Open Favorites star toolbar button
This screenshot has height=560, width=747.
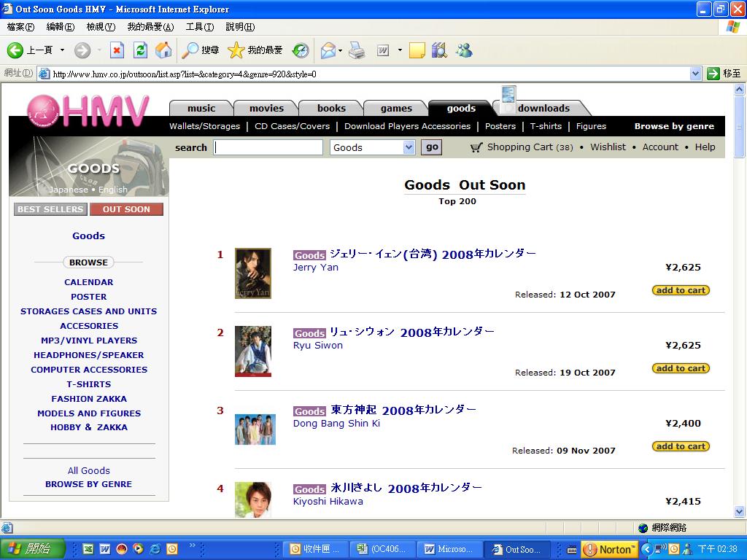point(255,50)
